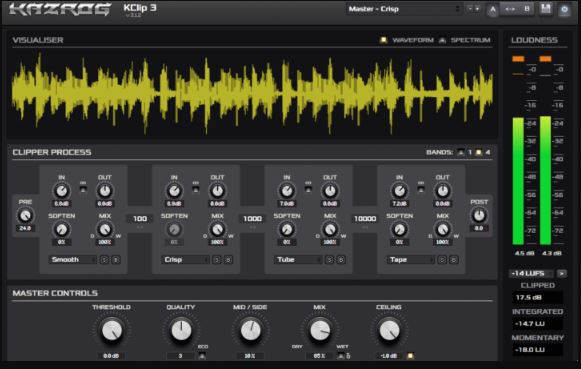This screenshot has width=581, height=369.
Task: Open the Smooth clip mode dropdown
Action: [x=72, y=260]
